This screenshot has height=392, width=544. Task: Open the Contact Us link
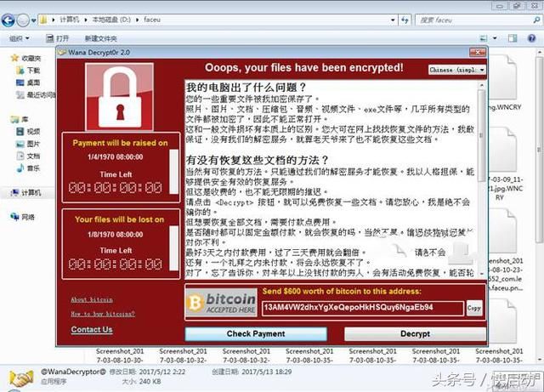(92, 330)
